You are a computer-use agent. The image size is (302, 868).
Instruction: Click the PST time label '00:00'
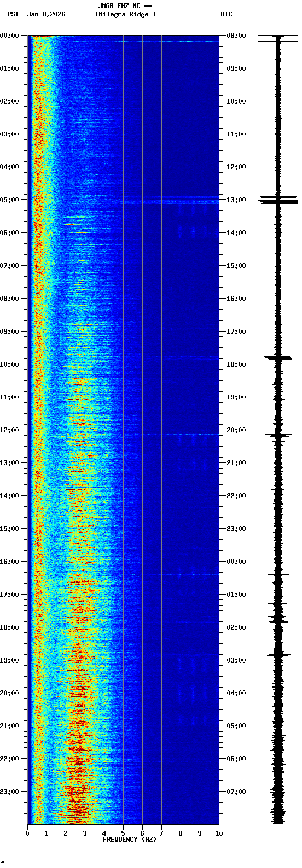pos(9,36)
